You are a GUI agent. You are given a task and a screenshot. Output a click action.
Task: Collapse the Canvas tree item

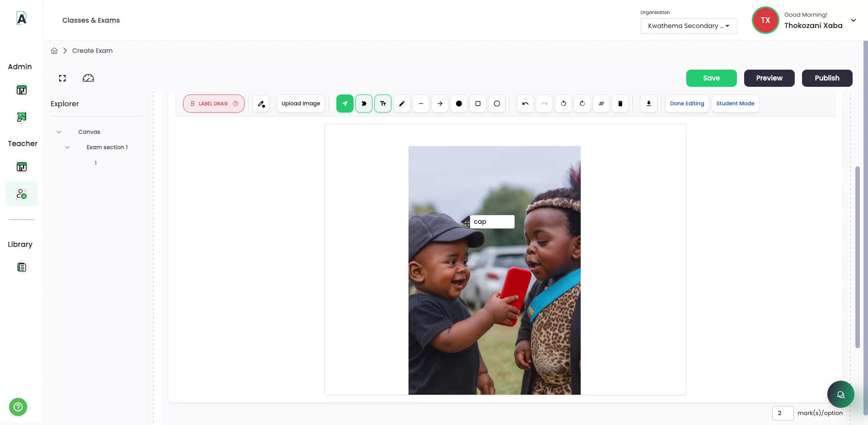(59, 132)
